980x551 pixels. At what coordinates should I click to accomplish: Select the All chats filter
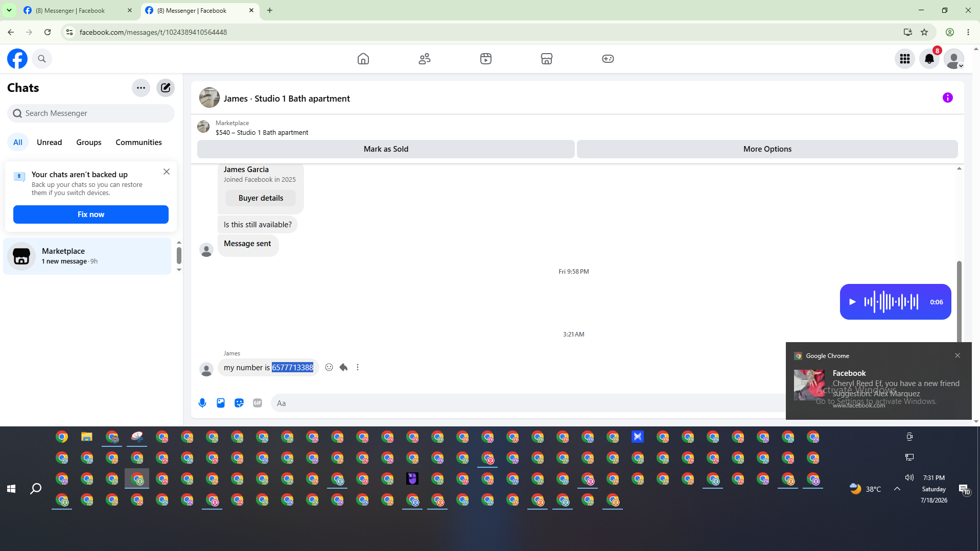coord(18,142)
